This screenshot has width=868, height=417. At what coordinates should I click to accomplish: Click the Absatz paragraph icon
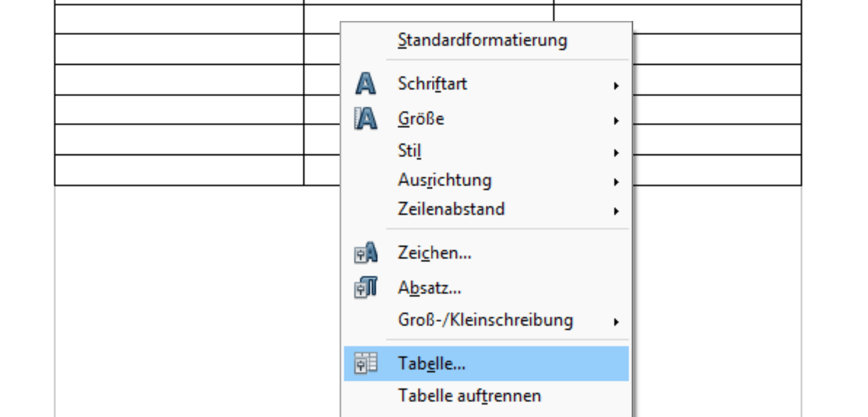366,288
